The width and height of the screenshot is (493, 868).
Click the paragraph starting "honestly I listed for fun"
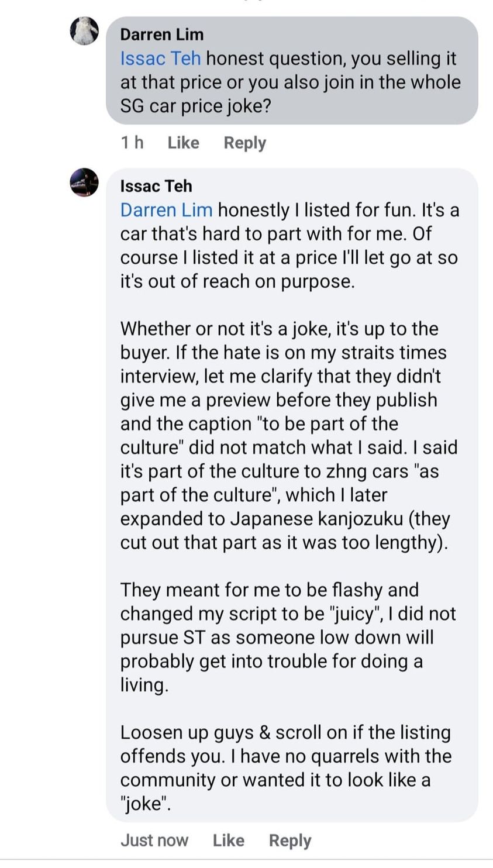(x=289, y=246)
